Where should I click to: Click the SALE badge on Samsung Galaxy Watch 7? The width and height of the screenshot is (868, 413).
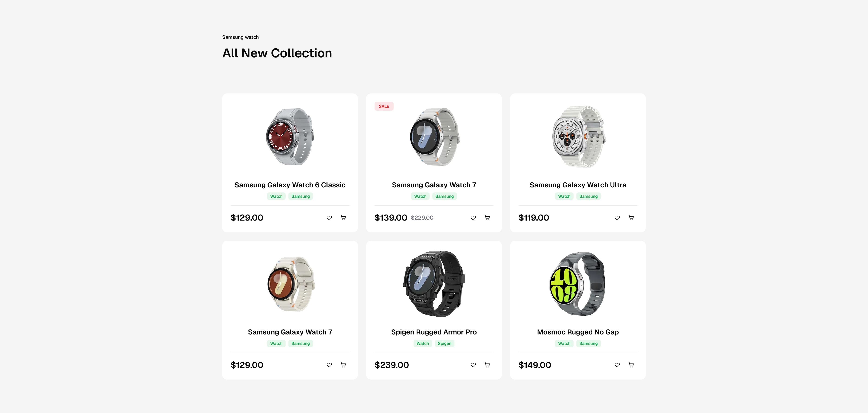(384, 106)
